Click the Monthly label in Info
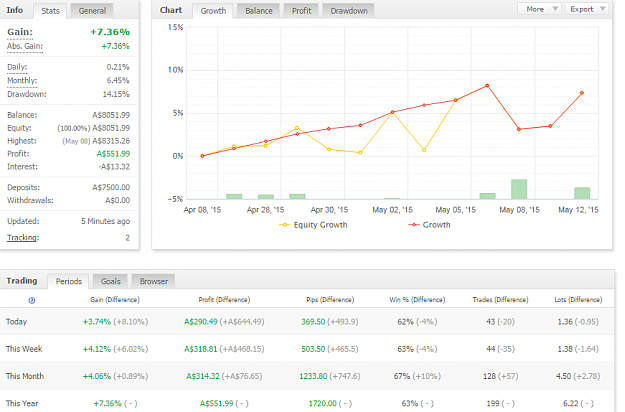The width and height of the screenshot is (625, 412). pos(22,80)
